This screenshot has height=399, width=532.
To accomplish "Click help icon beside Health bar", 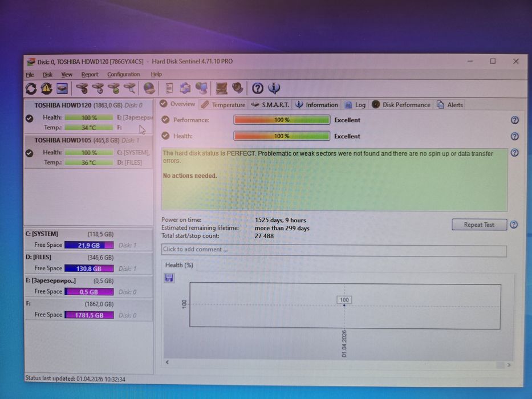I will [x=514, y=136].
